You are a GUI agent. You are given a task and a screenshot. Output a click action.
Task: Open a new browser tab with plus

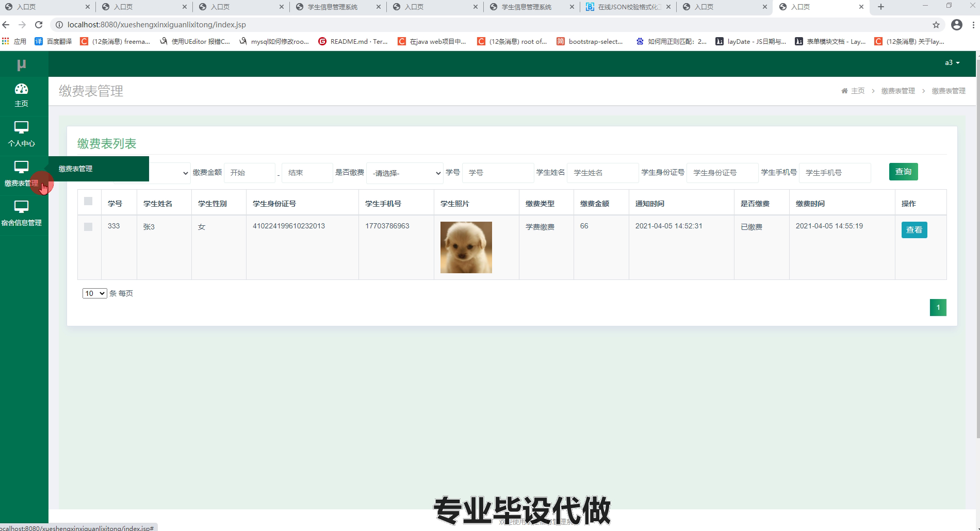(881, 7)
